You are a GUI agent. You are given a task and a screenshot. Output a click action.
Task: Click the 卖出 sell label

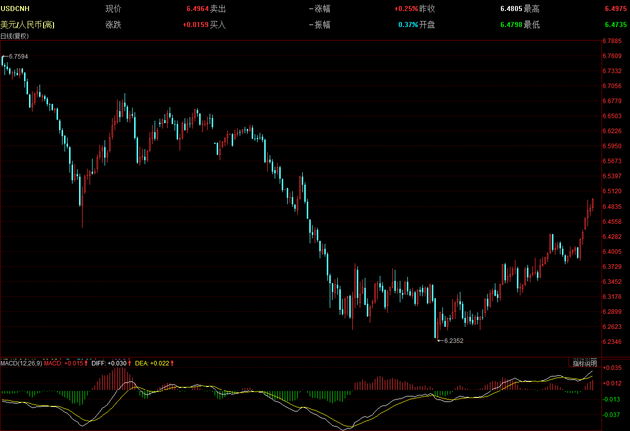tap(218, 8)
